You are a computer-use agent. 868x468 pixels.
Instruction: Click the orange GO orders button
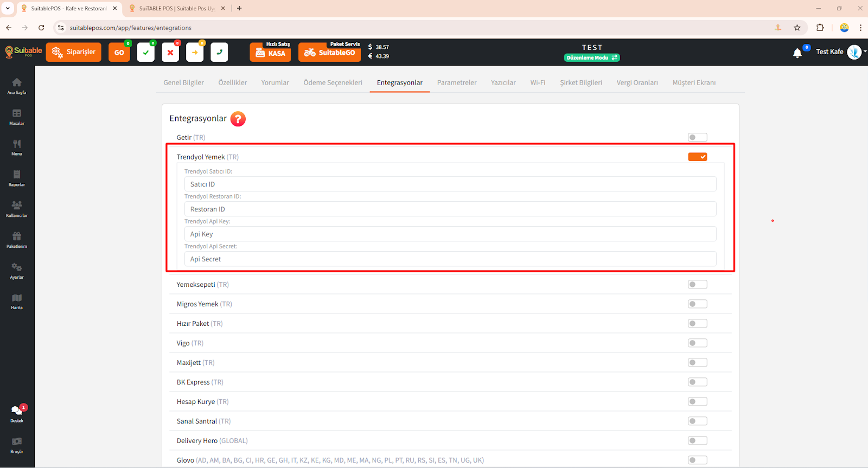119,52
